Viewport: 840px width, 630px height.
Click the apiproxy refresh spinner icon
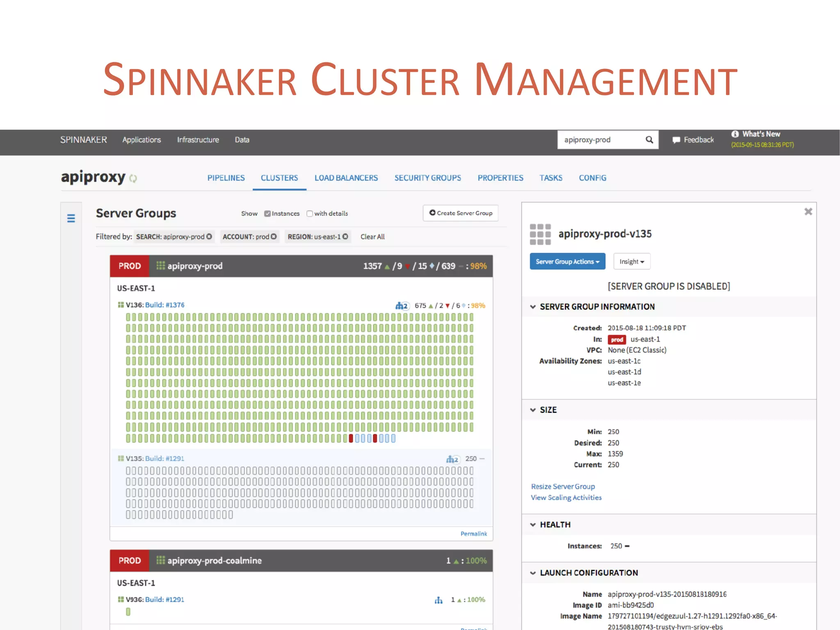133,178
